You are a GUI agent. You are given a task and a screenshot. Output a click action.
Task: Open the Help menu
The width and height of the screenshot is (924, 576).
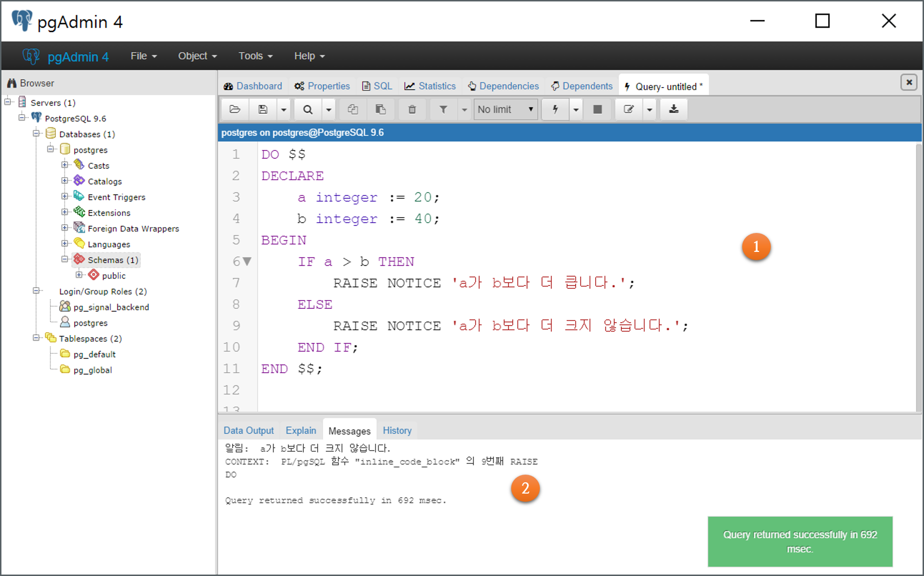tap(309, 56)
